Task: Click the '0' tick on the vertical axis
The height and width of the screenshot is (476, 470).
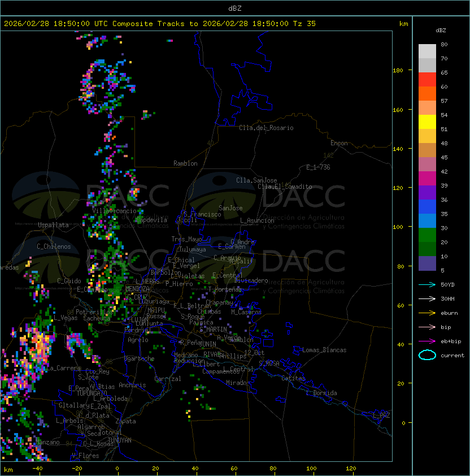Action: tap(403, 423)
